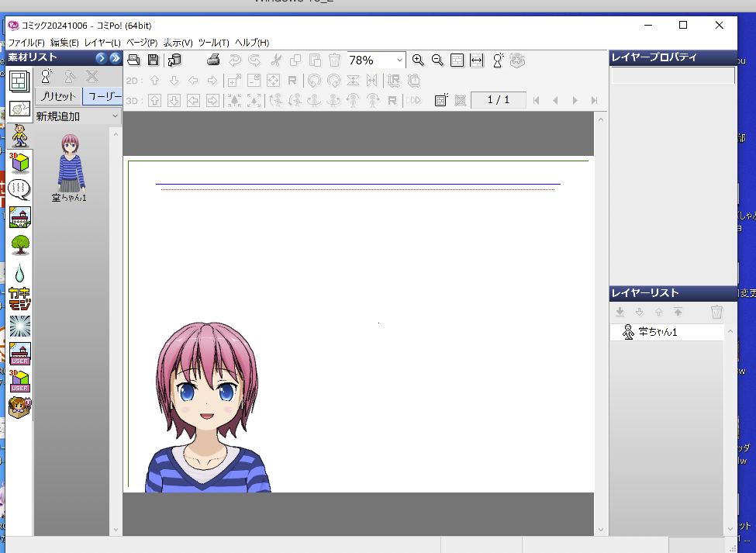This screenshot has height=553, width=756.
Task: Click the save floppy disk icon
Action: click(x=154, y=60)
